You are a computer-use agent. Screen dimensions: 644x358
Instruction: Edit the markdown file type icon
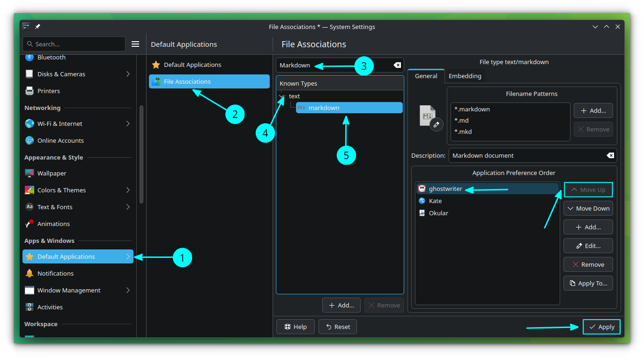pos(437,124)
